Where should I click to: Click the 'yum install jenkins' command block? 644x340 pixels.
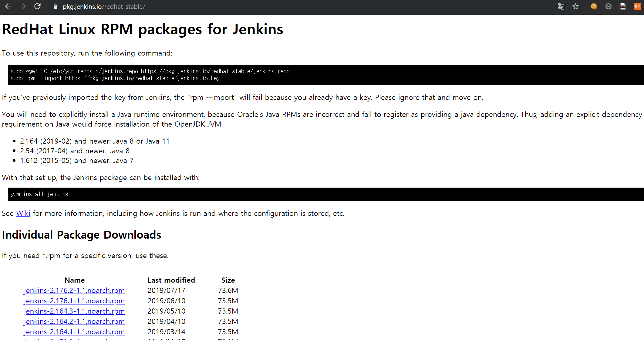point(326,194)
